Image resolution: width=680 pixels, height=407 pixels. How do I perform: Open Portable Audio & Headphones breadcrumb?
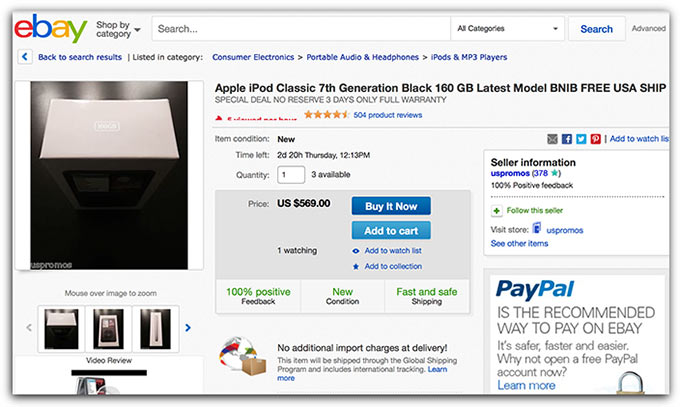pos(361,57)
